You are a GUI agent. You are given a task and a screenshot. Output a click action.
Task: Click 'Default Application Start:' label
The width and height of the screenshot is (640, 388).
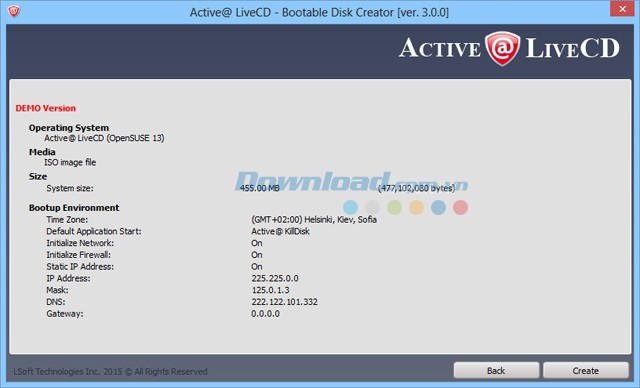(x=94, y=231)
